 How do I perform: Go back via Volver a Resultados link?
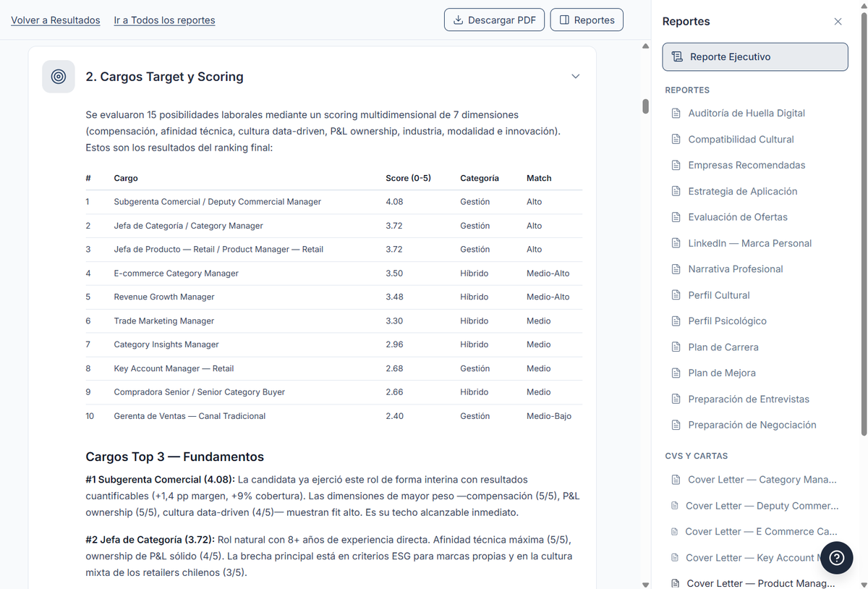56,20
